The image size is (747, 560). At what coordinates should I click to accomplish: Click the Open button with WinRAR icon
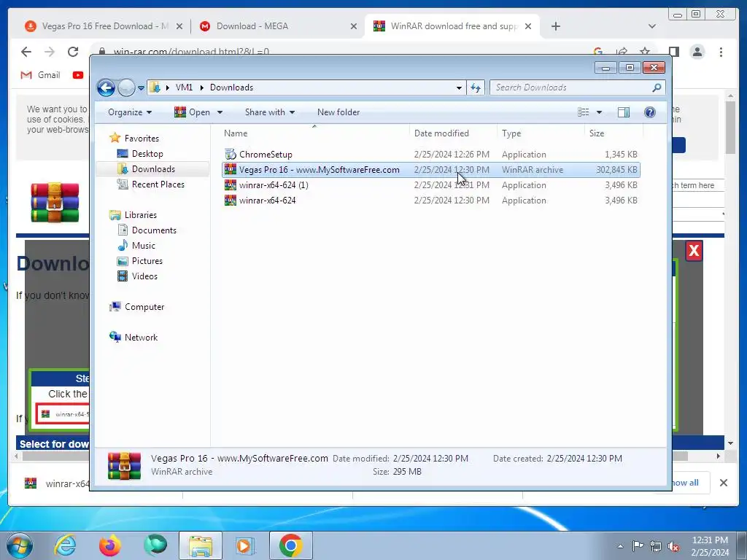pyautogui.click(x=192, y=112)
